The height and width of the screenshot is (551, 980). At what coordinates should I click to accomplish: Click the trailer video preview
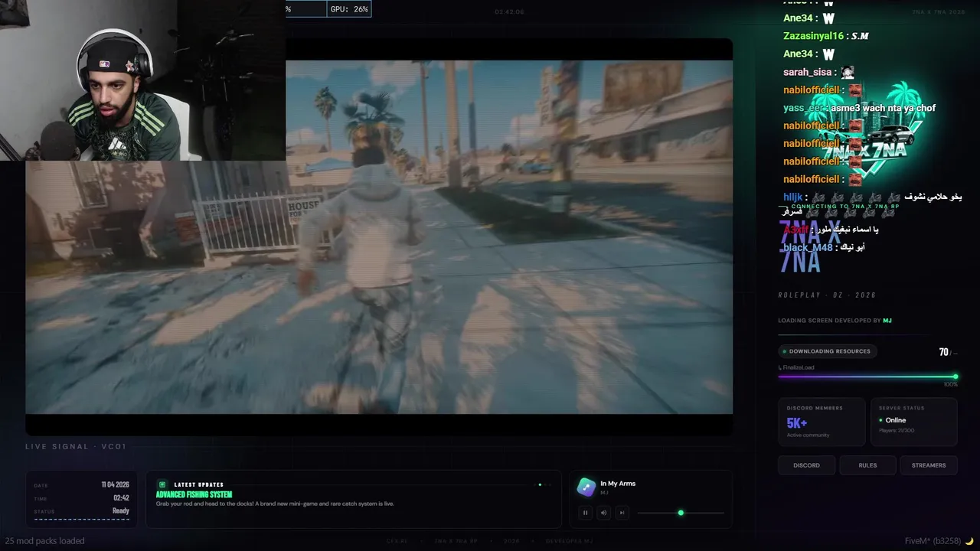click(379, 237)
